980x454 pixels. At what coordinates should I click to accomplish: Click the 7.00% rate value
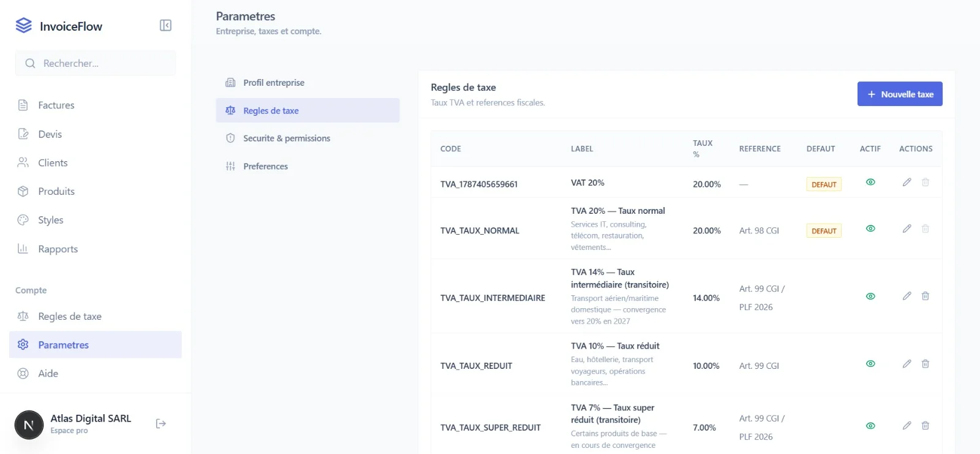[704, 428]
